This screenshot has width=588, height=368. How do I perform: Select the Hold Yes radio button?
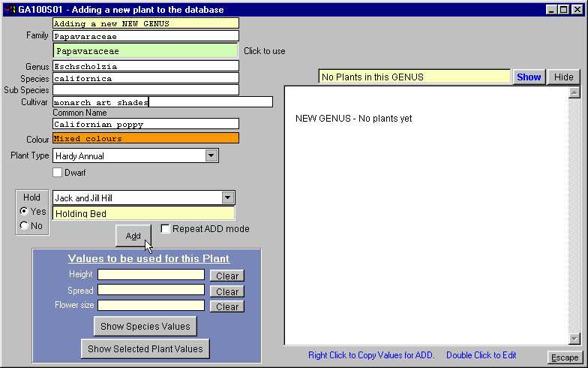[x=24, y=212]
